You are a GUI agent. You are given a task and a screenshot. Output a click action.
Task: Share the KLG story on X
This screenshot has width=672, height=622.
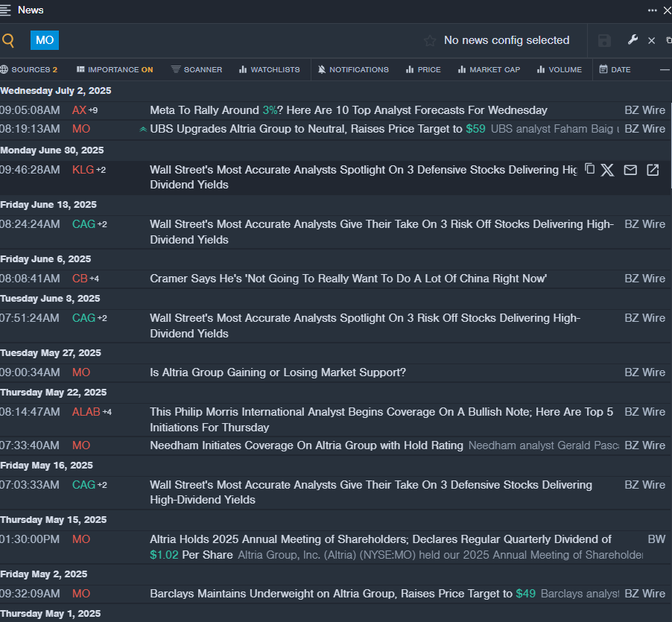pyautogui.click(x=607, y=170)
